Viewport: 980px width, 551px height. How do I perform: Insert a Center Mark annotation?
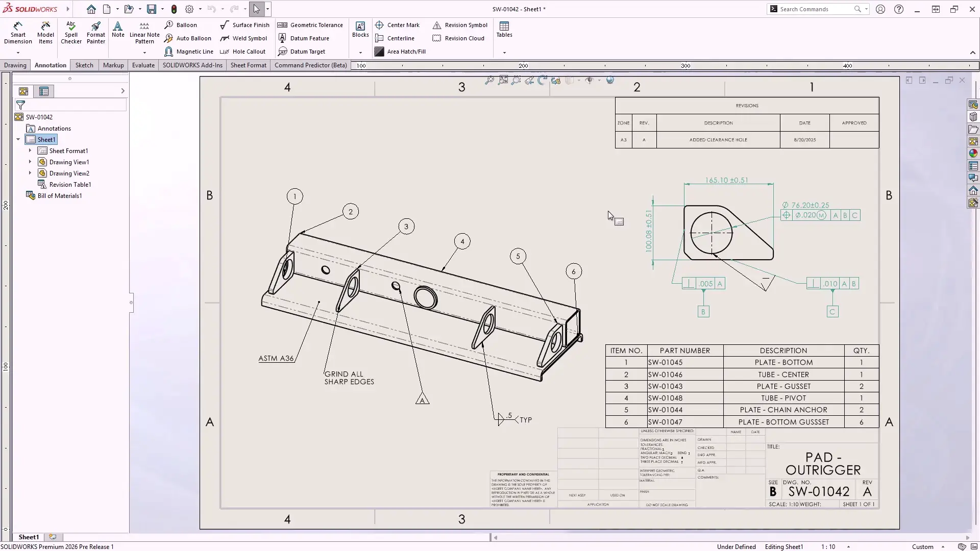(x=398, y=24)
